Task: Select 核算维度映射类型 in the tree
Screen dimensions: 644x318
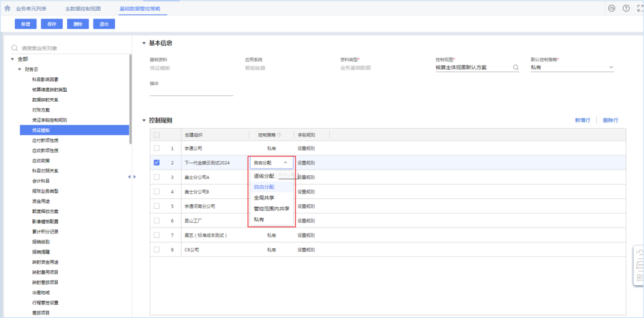Action: tap(49, 89)
